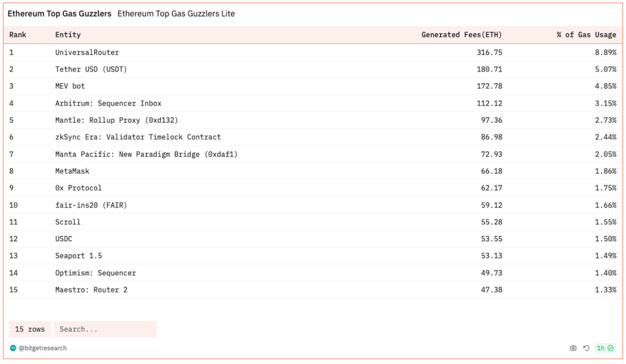626x364 pixels.
Task: Click the bitgetresearch avatar icon
Action: pyautogui.click(x=13, y=348)
